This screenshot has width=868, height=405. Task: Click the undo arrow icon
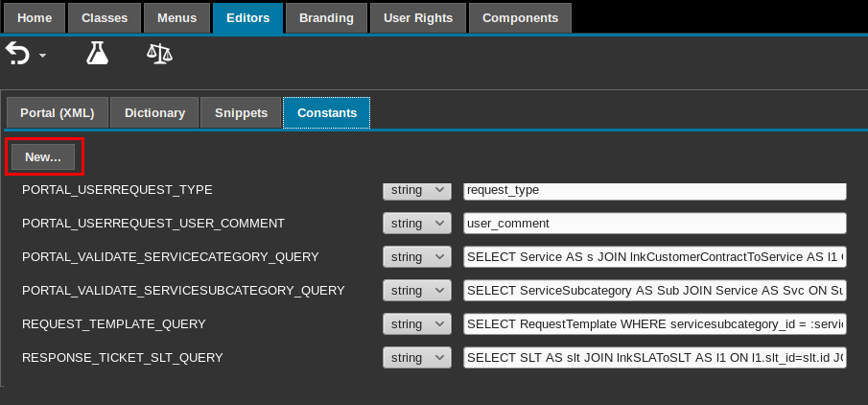tap(18, 54)
